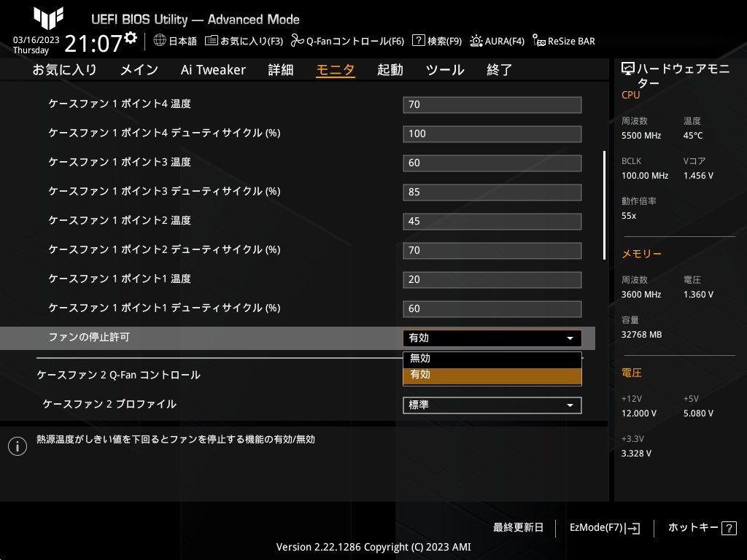The width and height of the screenshot is (747, 560).
Task: Click the EzMode(F7) button
Action: 605,528
